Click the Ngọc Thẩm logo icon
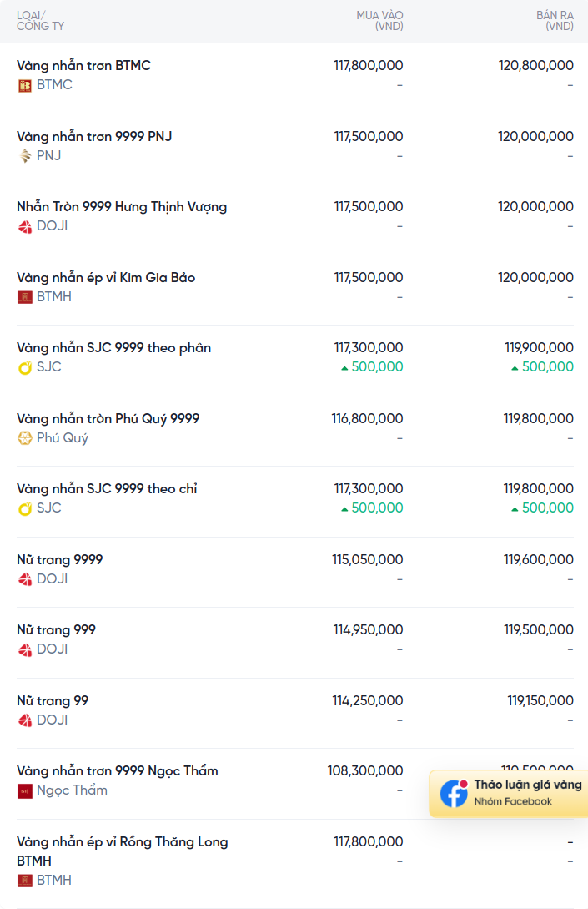The width and height of the screenshot is (588, 909). (x=25, y=790)
